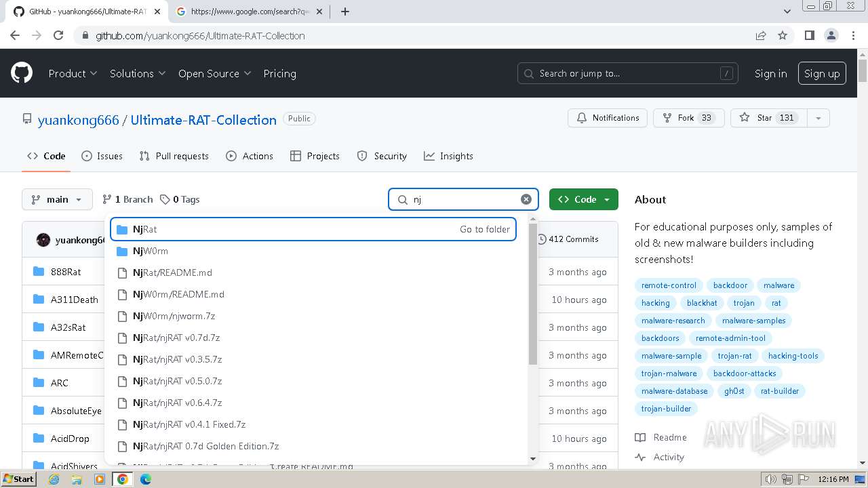Image resolution: width=868 pixels, height=488 pixels.
Task: Switch to the Google search browser tab
Action: [x=251, y=12]
